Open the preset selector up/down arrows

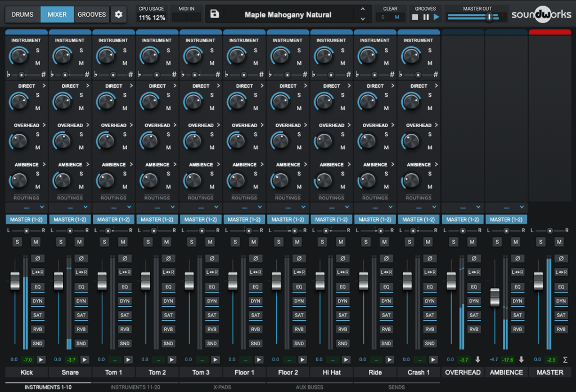tap(363, 15)
